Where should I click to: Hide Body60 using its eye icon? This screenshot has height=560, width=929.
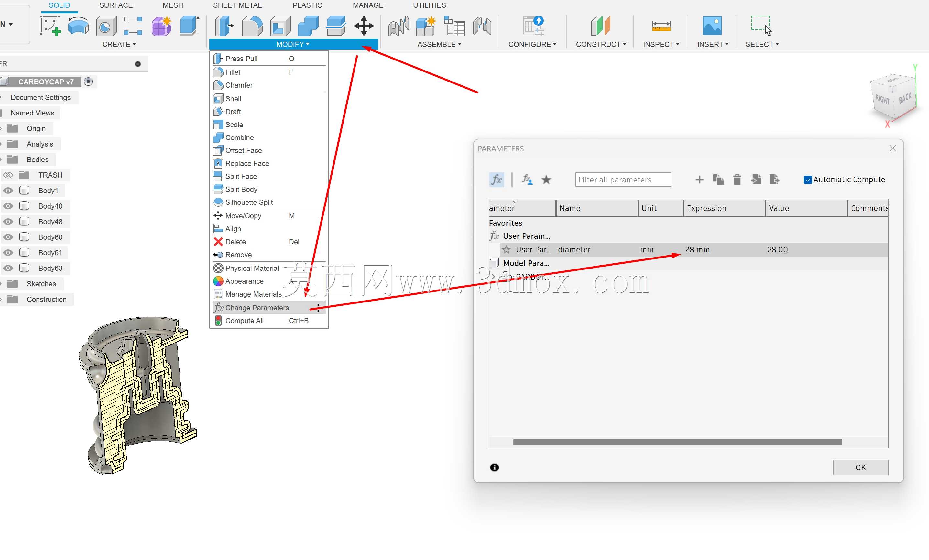(x=8, y=237)
